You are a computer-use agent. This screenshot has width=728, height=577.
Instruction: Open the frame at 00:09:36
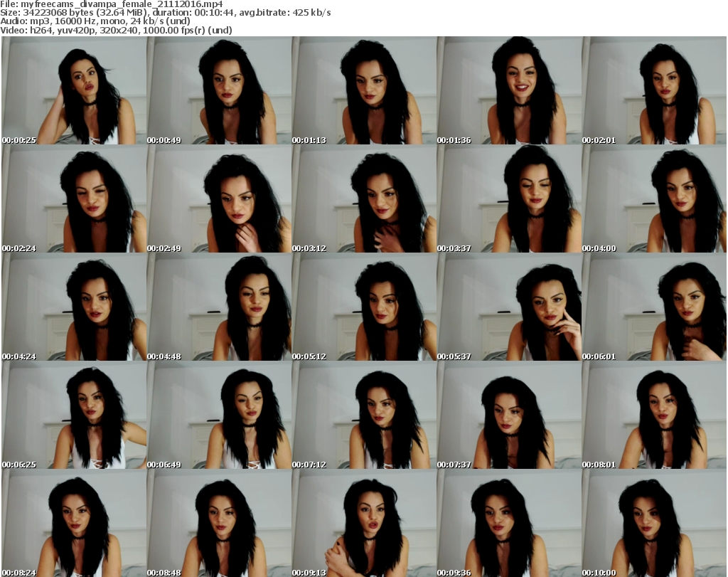509,523
